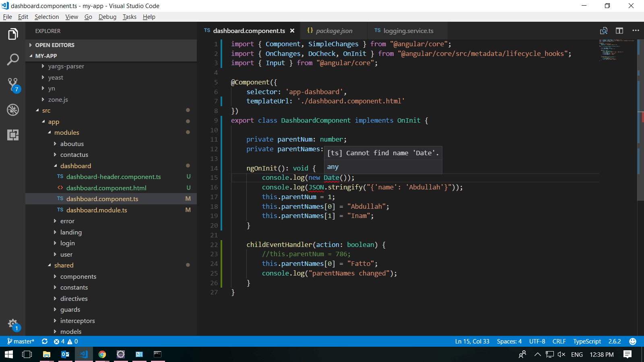Open Windows Start menu
This screenshot has height=362, width=644.
pos(9,354)
